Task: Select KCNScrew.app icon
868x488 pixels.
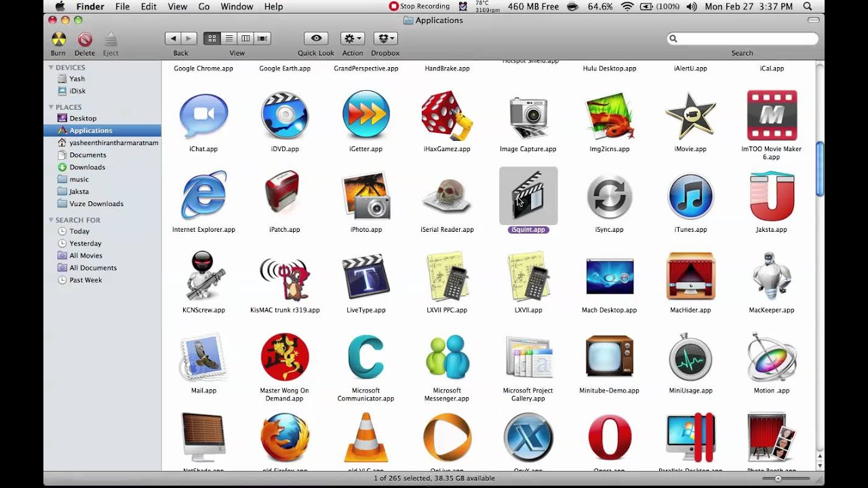Action: [x=203, y=277]
